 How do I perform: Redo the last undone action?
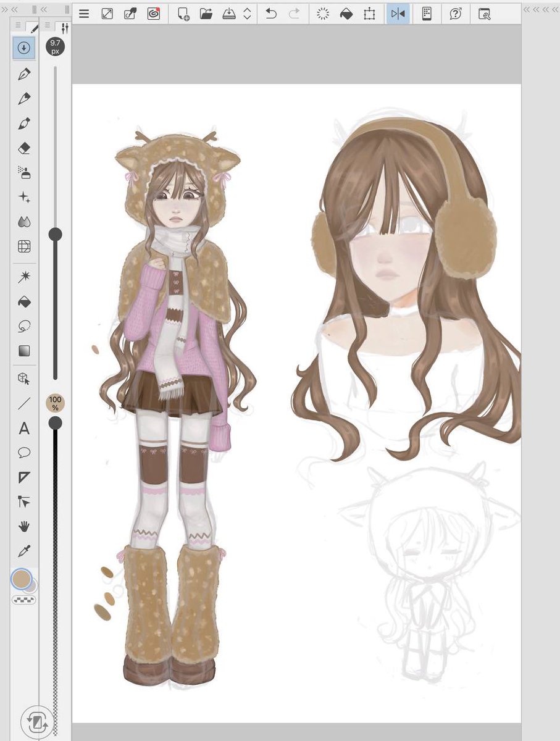point(295,14)
